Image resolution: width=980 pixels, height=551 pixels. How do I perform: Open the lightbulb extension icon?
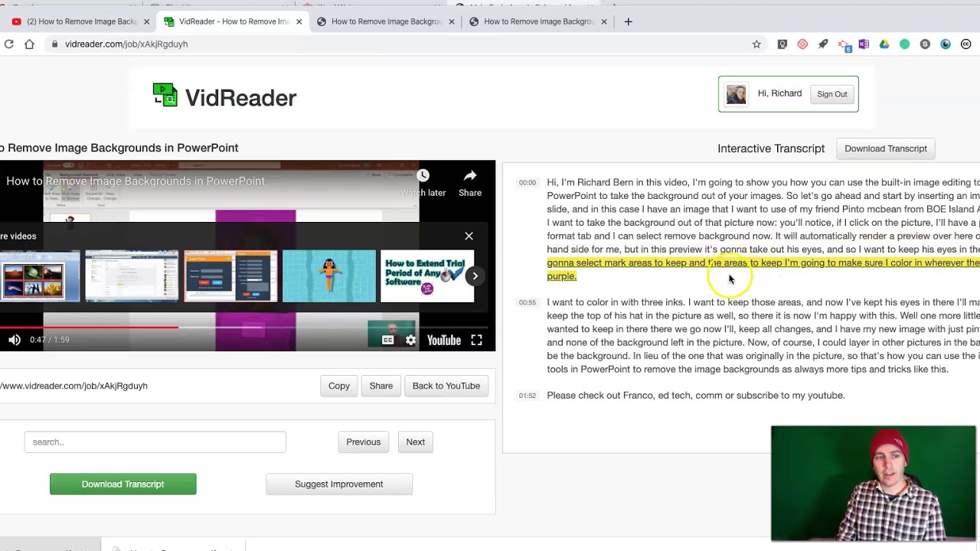click(782, 44)
